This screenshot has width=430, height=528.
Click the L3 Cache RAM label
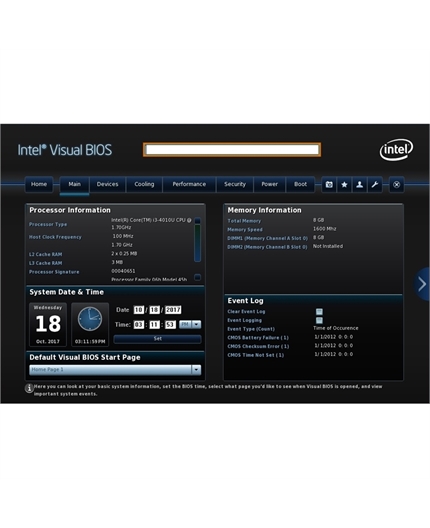click(x=45, y=263)
